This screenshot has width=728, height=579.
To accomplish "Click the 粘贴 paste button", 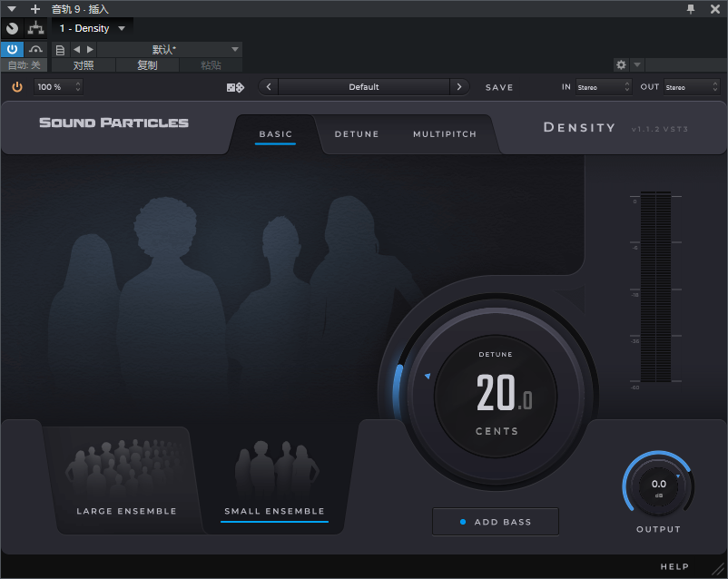I will [x=211, y=65].
